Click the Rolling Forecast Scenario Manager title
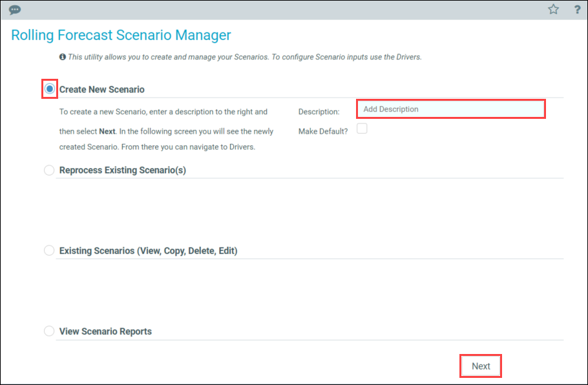This screenshot has height=385, width=588. coord(121,36)
